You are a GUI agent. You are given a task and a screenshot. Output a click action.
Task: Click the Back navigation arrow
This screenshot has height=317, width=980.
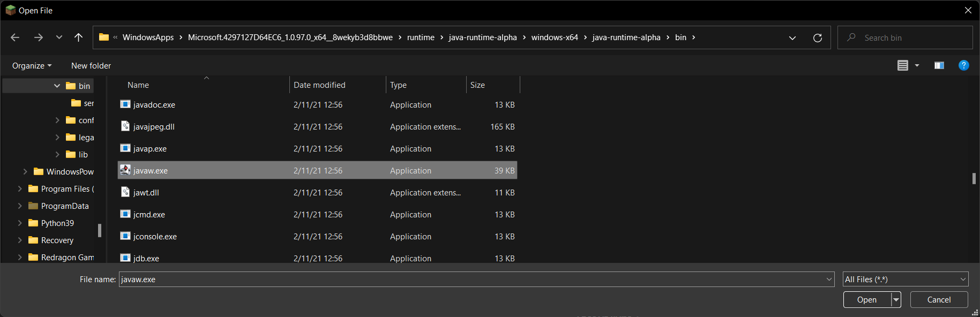click(x=15, y=37)
